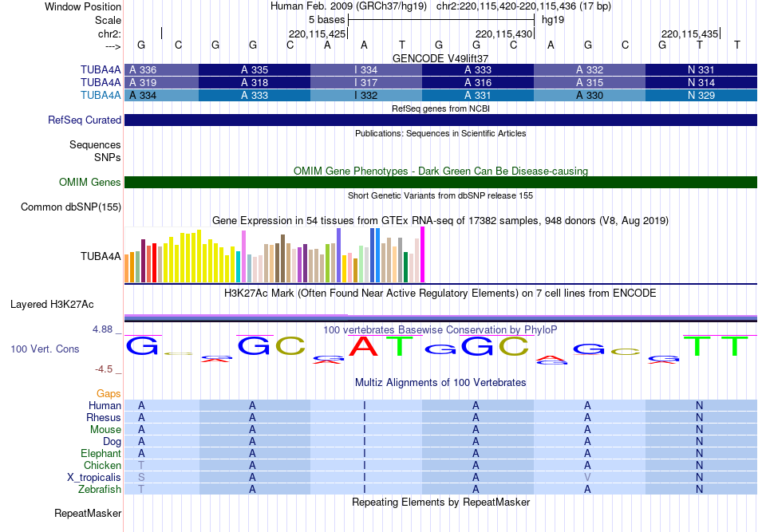Click the GTEx Gene Expression track title
Viewport: 758px width, 532px height.
440,221
